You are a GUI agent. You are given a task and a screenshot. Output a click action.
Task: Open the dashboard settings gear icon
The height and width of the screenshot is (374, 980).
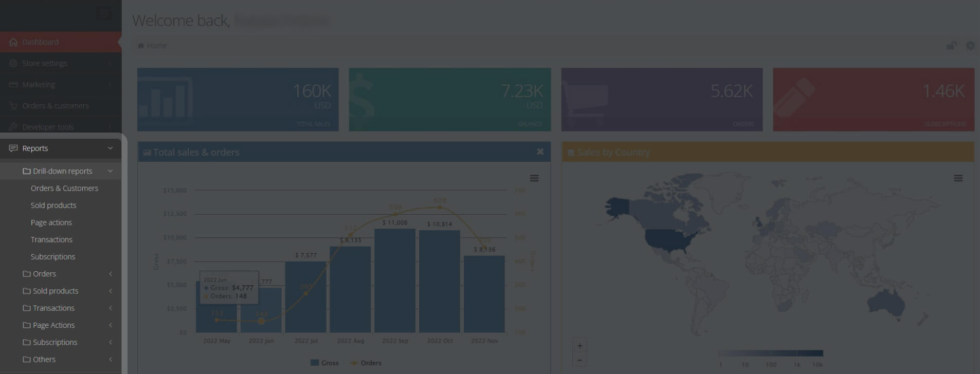click(x=970, y=46)
